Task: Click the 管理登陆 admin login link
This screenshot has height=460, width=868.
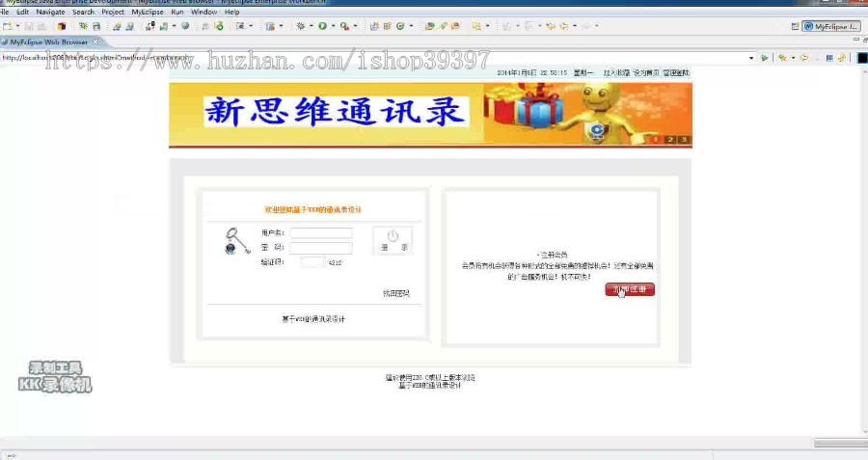Action: pos(676,72)
